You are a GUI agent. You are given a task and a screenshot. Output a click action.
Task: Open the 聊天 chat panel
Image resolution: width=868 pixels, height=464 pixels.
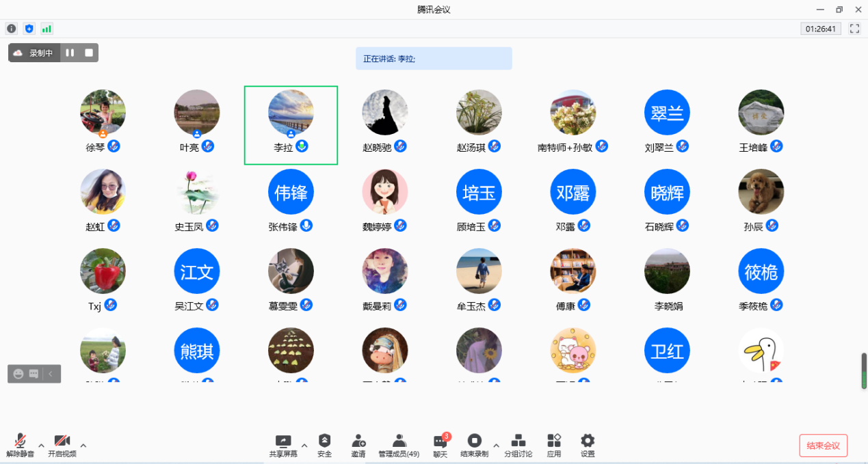pyautogui.click(x=440, y=445)
